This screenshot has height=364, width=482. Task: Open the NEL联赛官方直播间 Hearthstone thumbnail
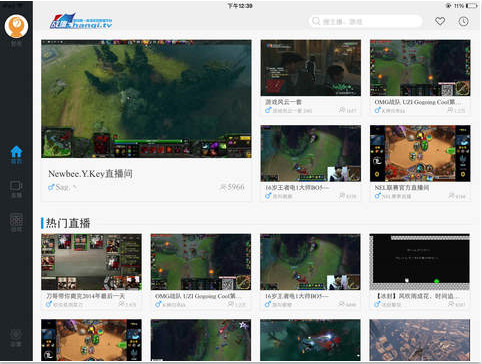(420, 153)
